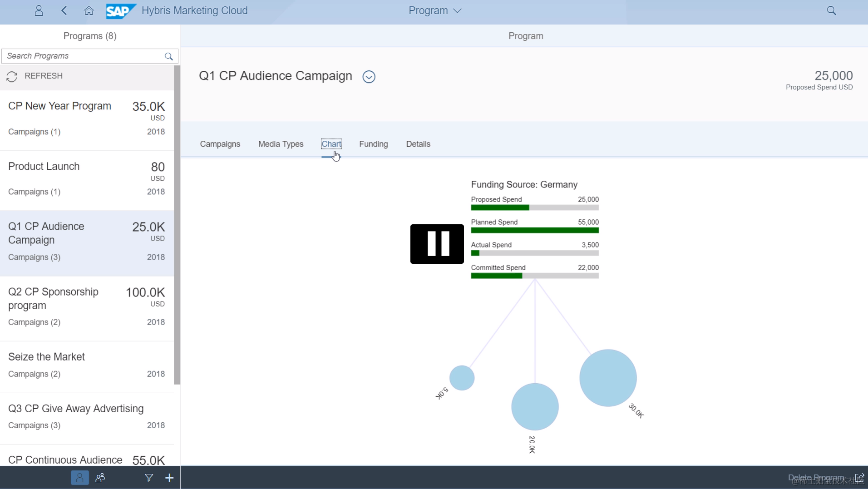
Task: Open the Details tab
Action: point(418,144)
